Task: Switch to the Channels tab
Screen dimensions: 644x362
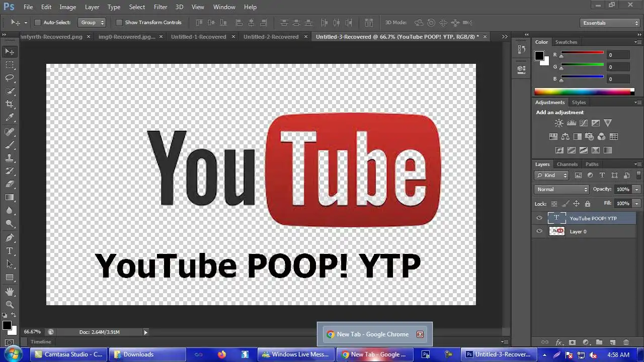Action: point(567,164)
